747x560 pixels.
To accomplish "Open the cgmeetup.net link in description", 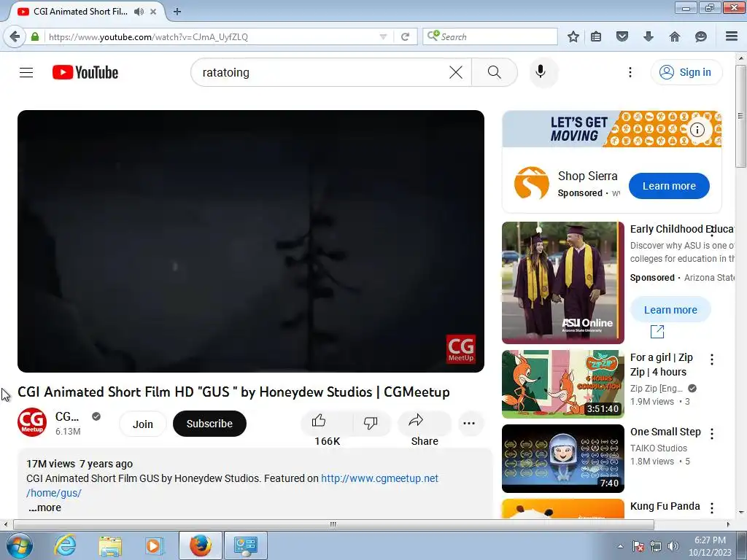I will pos(379,478).
